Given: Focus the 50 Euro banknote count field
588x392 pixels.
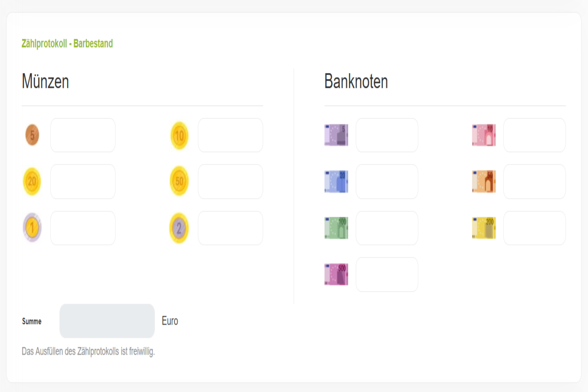Looking at the screenshot, I should pyautogui.click(x=534, y=182).
